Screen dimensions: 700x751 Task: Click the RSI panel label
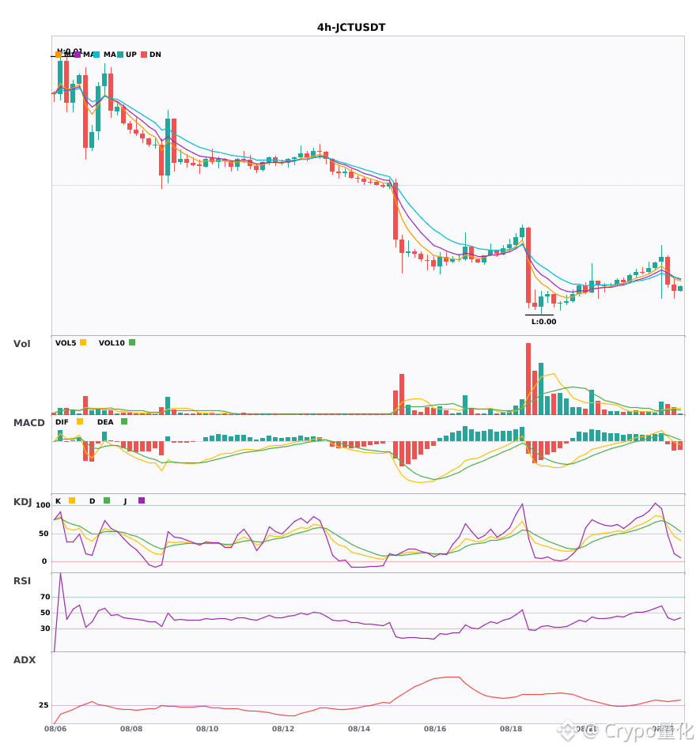(x=22, y=580)
